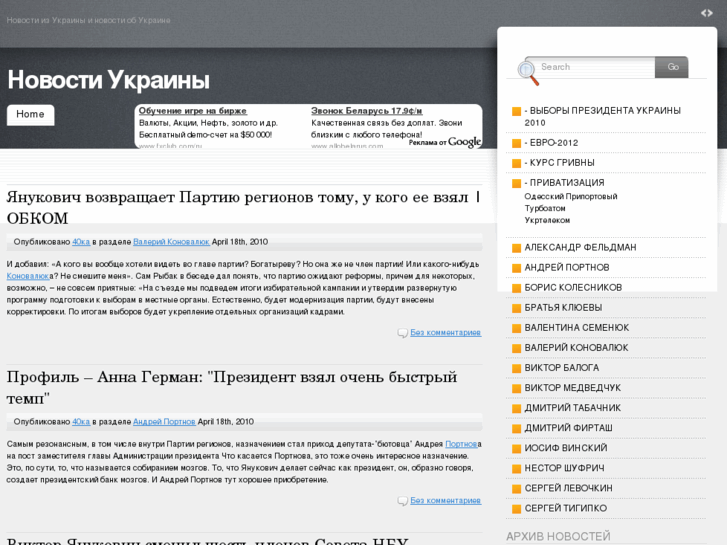Click the АРХИВ НОВОСТЕЙ heading
Image resolution: width=727 pixels, height=545 pixels.
pos(558,537)
